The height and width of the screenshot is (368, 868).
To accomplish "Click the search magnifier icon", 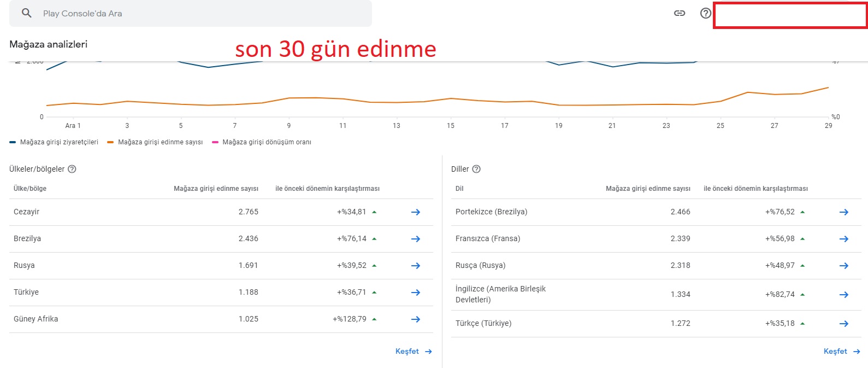I will tap(26, 13).
